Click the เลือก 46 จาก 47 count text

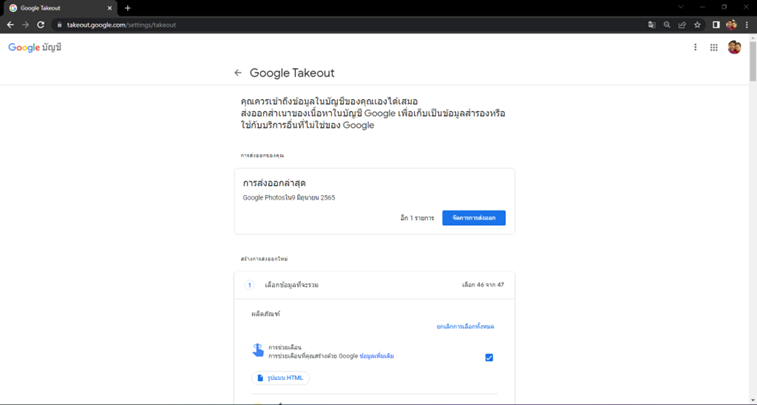click(x=483, y=285)
